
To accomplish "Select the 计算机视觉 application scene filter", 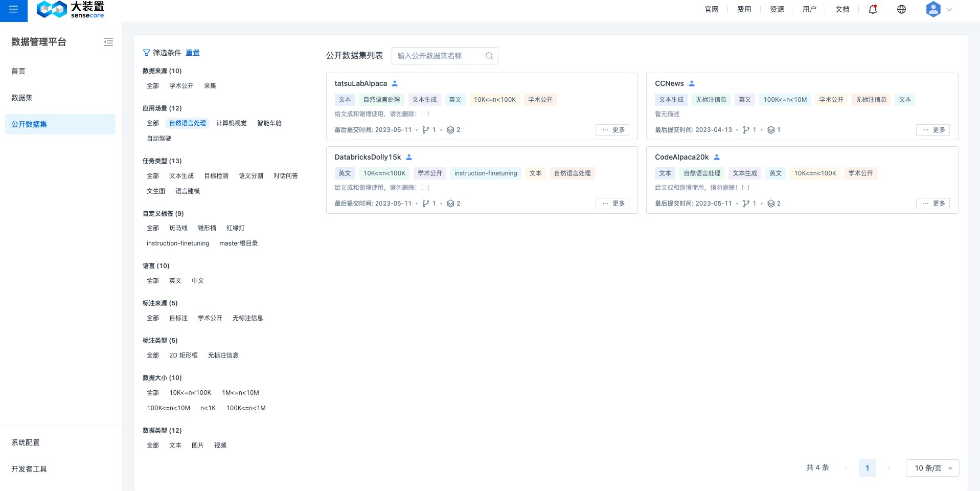I will [x=231, y=123].
